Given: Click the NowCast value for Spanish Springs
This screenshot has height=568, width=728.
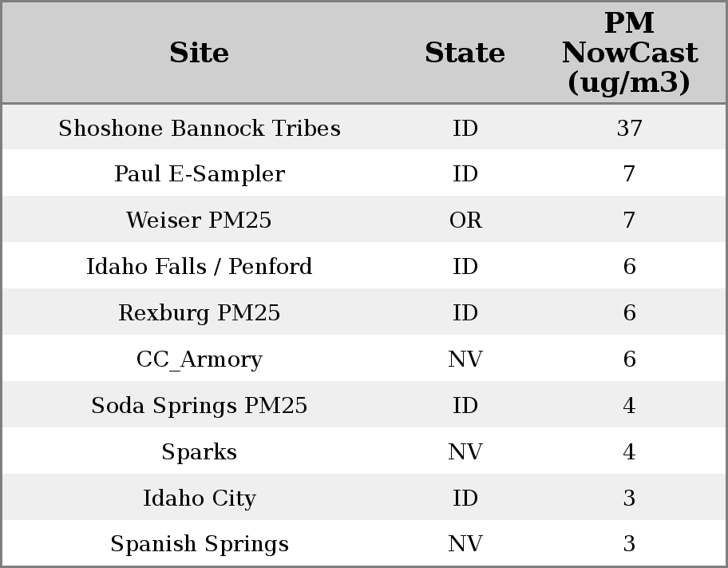Looking at the screenshot, I should [629, 544].
